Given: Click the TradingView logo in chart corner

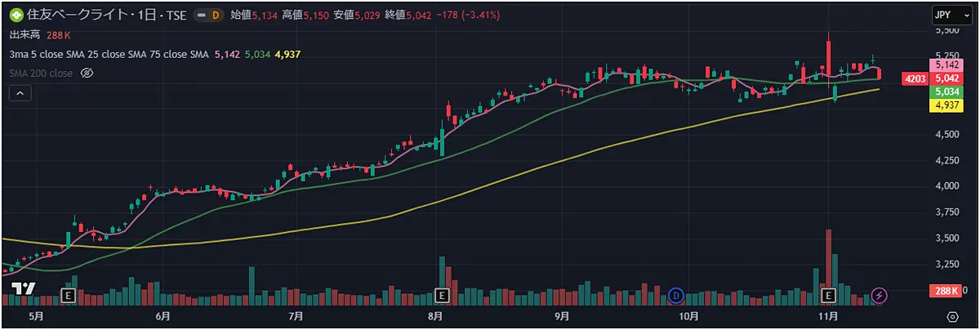Looking at the screenshot, I should (x=25, y=289).
